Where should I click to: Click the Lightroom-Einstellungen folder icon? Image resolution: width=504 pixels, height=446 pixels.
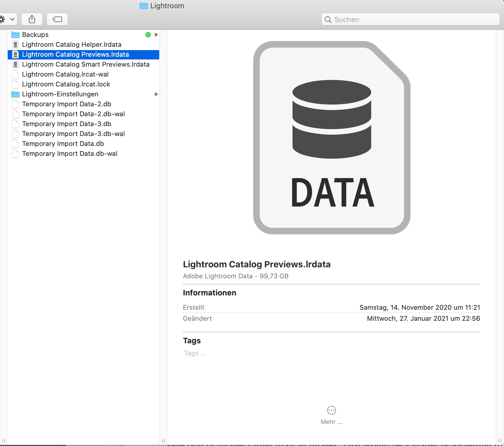point(15,94)
